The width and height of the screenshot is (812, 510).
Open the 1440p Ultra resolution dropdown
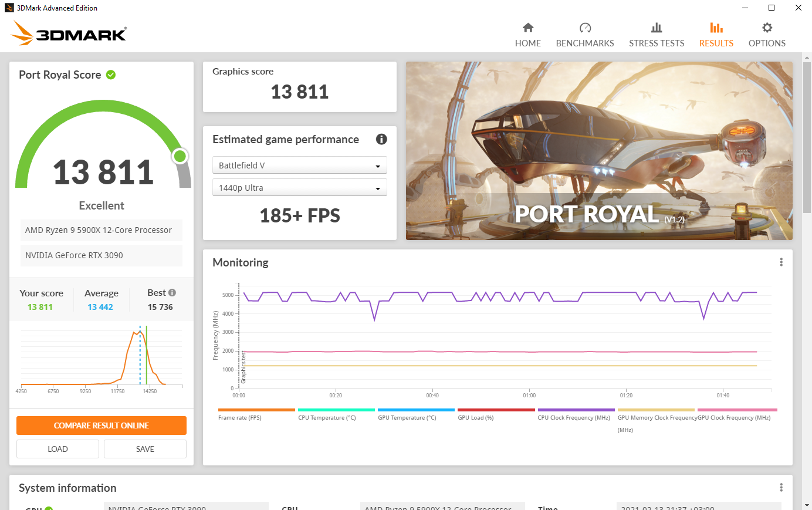click(300, 187)
